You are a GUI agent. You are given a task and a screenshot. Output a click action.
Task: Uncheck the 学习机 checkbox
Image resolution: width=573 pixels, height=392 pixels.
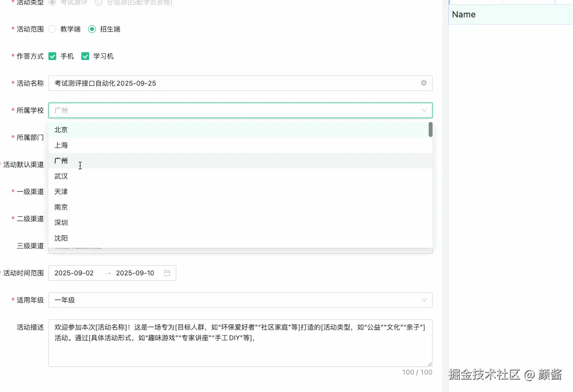tap(84, 56)
